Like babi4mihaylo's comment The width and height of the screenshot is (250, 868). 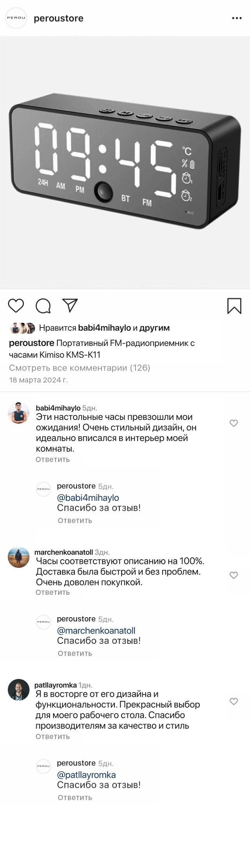[x=234, y=423]
